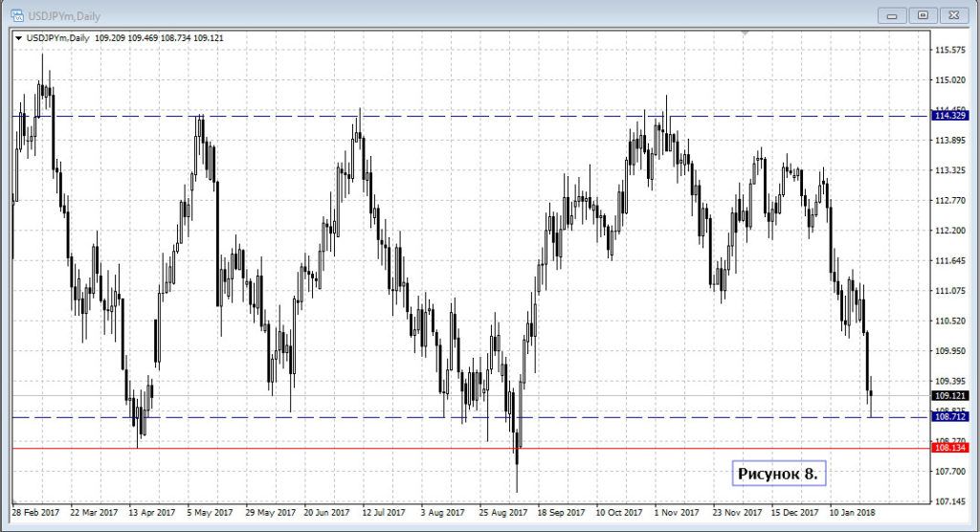Select the 114.329 blue price level label

point(948,116)
